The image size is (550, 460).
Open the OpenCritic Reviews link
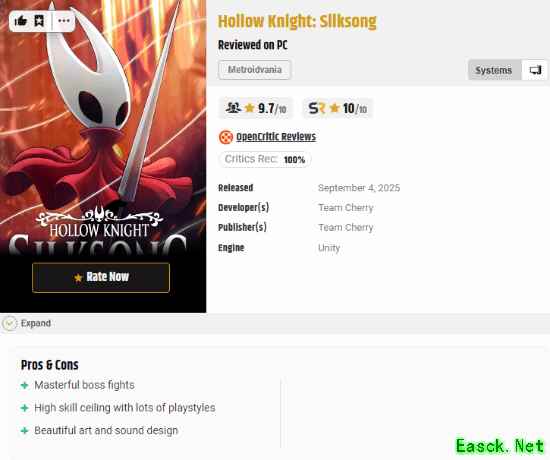(x=276, y=137)
